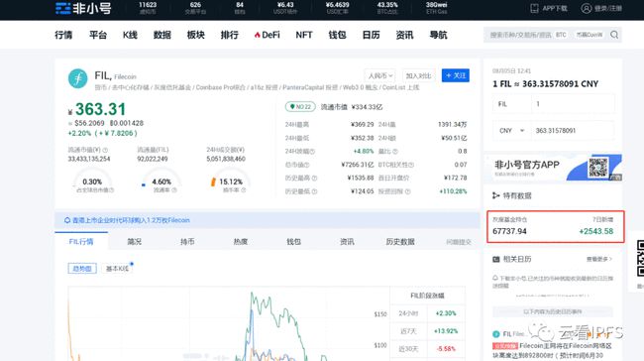Open the APP download phone icon
Viewport: 644px width, 361px height.
coord(534,8)
